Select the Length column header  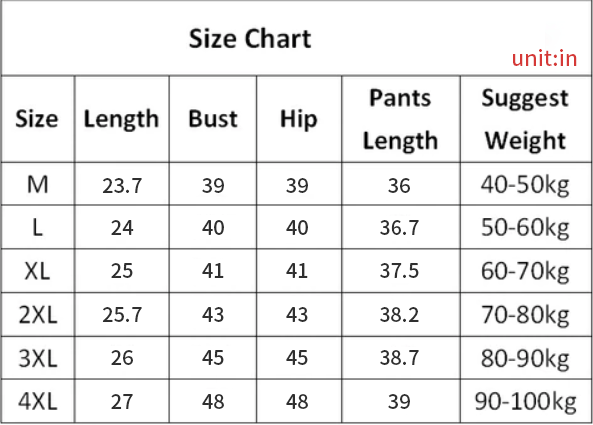pyautogui.click(x=121, y=120)
